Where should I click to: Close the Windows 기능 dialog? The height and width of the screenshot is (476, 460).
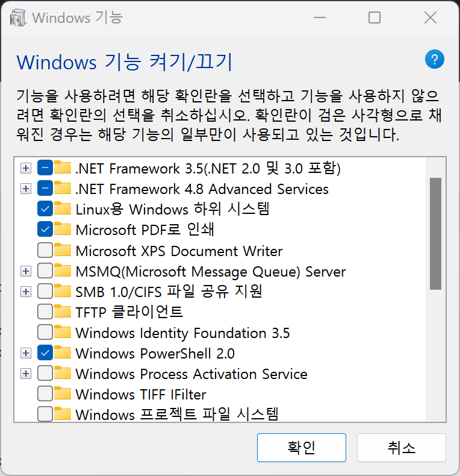430,17
